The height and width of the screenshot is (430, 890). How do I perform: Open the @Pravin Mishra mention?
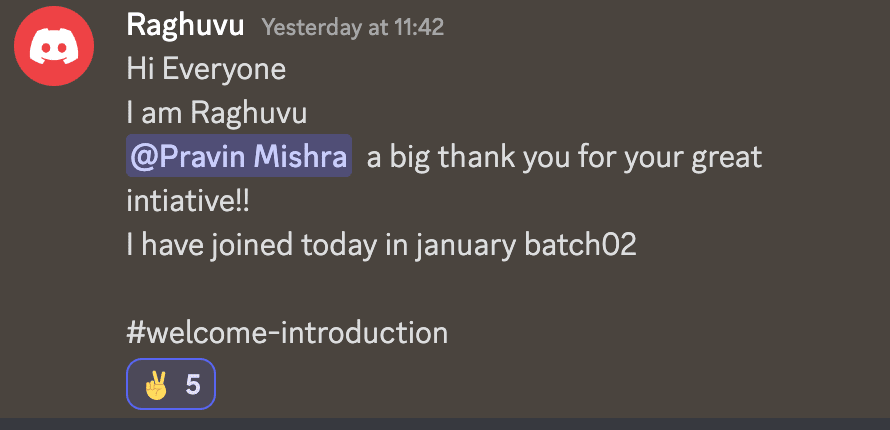[239, 157]
